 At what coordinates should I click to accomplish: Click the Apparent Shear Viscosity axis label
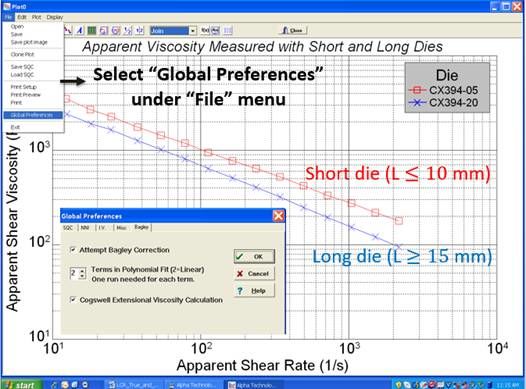(x=12, y=221)
